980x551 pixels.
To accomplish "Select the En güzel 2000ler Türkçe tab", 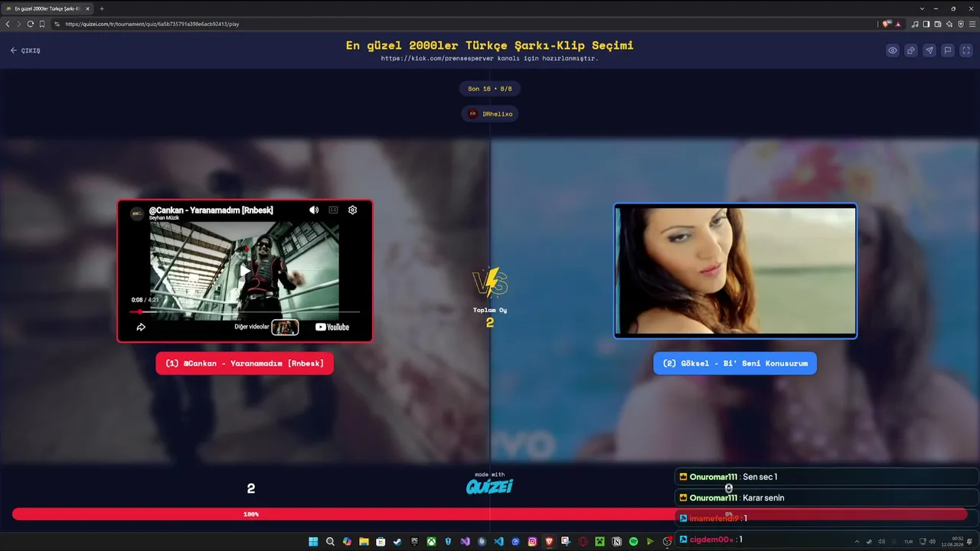I will tap(47, 8).
